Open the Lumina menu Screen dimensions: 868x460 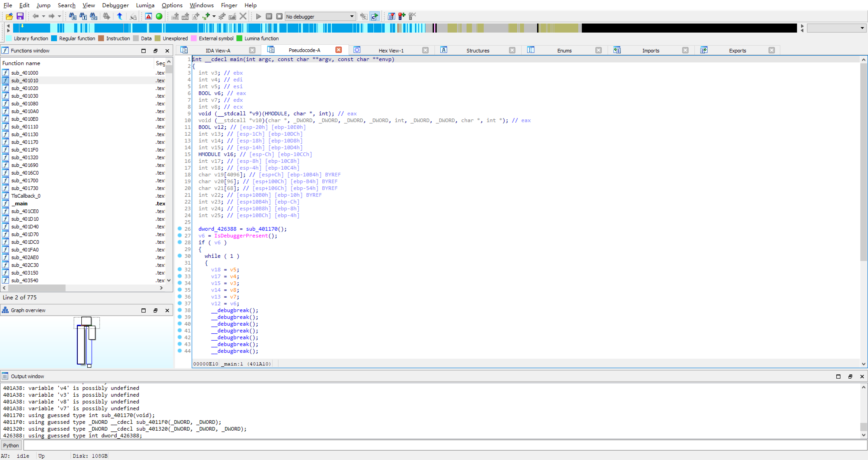coord(145,5)
